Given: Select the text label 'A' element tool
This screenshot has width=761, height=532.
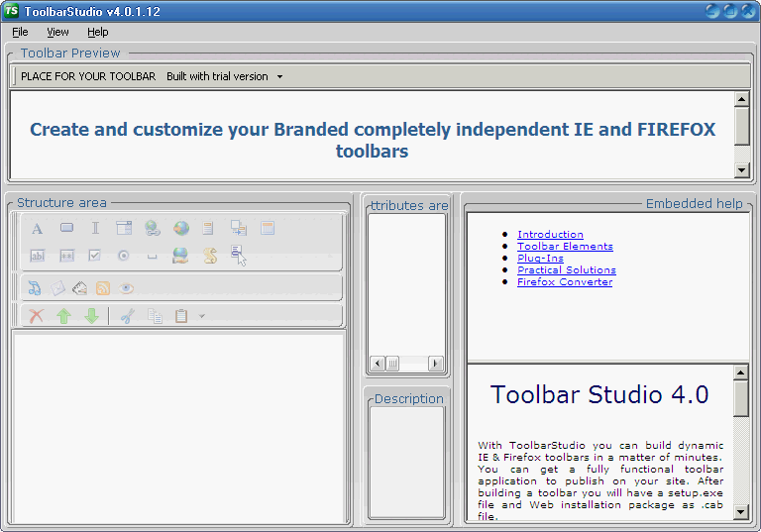Looking at the screenshot, I should (x=37, y=228).
